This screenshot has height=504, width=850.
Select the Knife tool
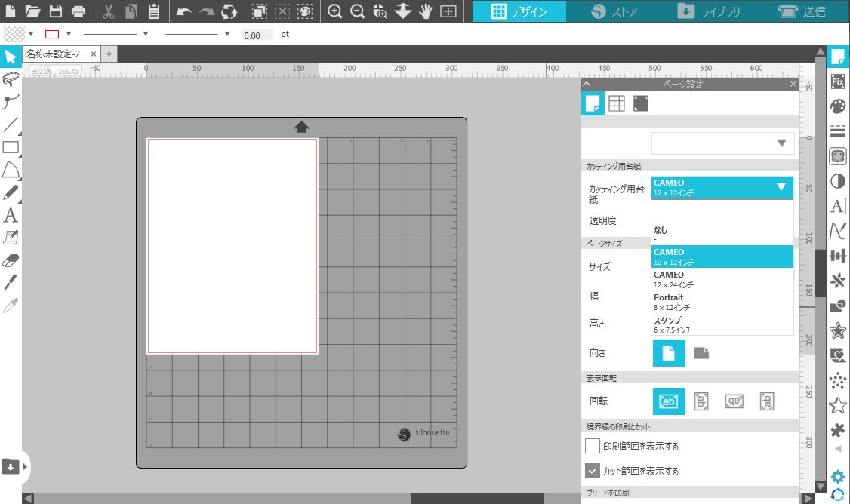[x=11, y=283]
